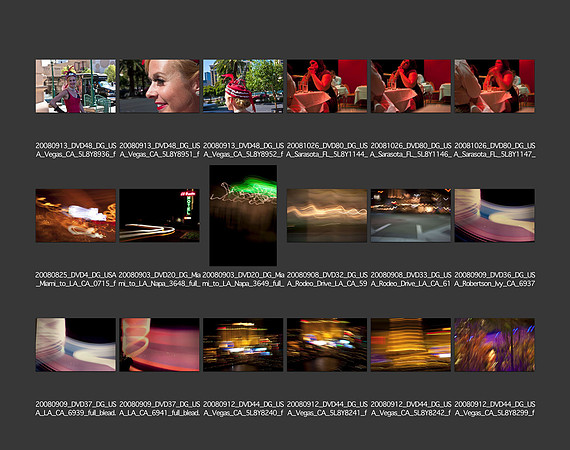Select the 20080908_DVD32 Rodeo_Drive_LA_CA_59 filename
The image size is (570, 450).
coord(327,279)
